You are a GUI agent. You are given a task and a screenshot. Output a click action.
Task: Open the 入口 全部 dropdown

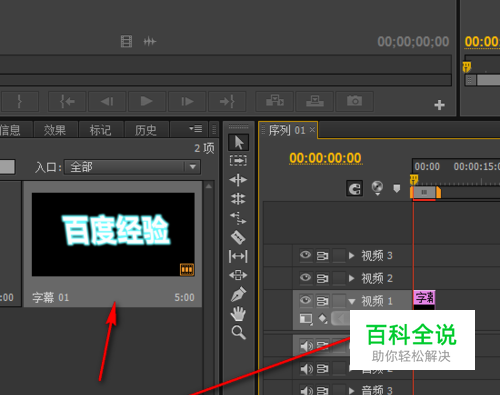click(132, 167)
